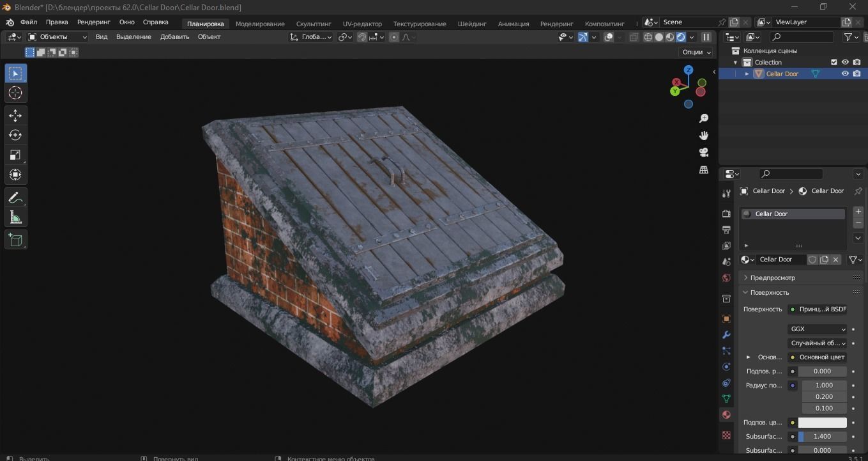Screen dimensions: 868x461
Task: Select the 3D Cursor tool
Action: [x=15, y=93]
